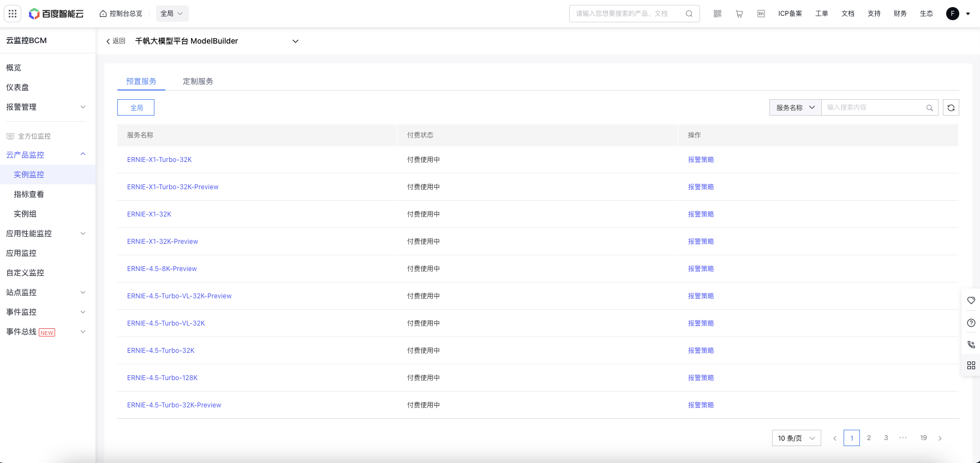This screenshot has width=980, height=463.
Task: Go to next page arrow
Action: [940, 438]
